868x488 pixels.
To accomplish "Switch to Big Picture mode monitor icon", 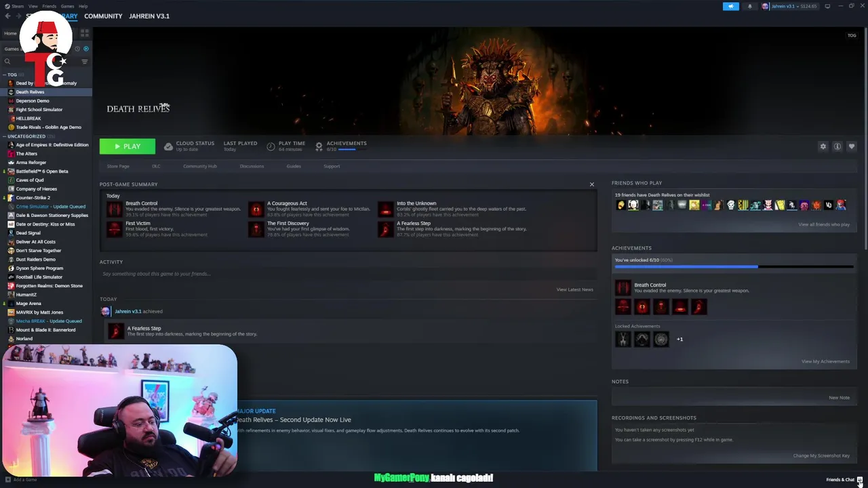I will pos(827,6).
